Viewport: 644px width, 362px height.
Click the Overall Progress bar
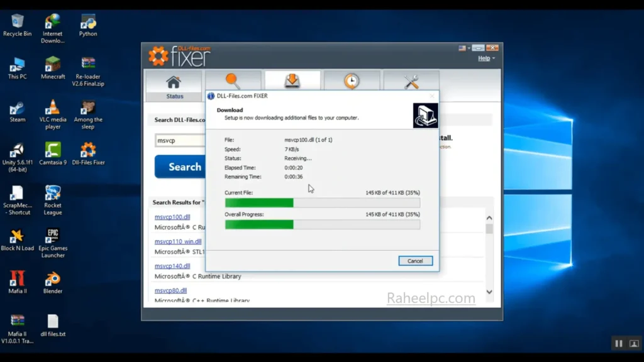(x=323, y=224)
